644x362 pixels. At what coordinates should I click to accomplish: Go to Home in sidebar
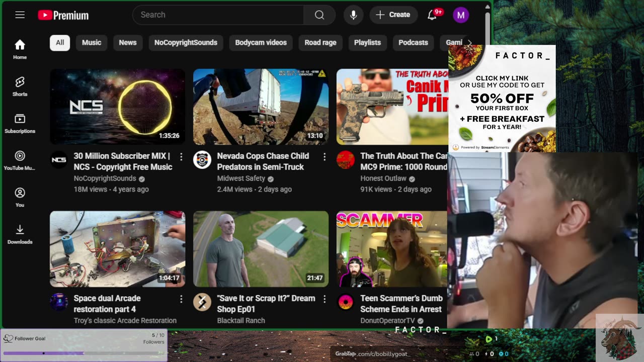click(20, 49)
